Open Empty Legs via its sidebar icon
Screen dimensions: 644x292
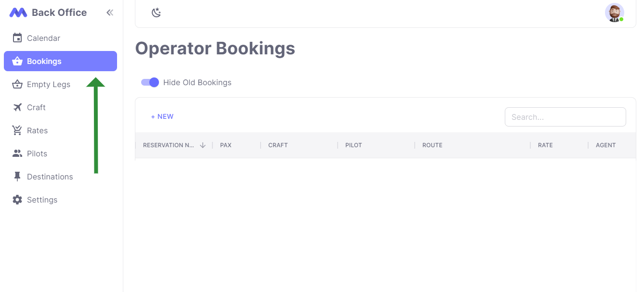coord(17,84)
